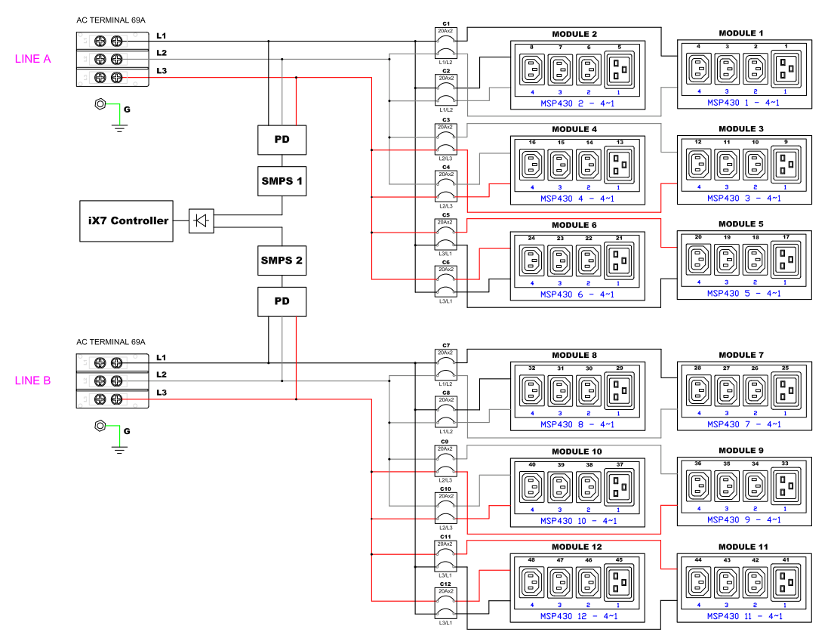Select outlet 8 in Module 2
Image resolution: width=831 pixels, height=644 pixels.
tap(532, 70)
